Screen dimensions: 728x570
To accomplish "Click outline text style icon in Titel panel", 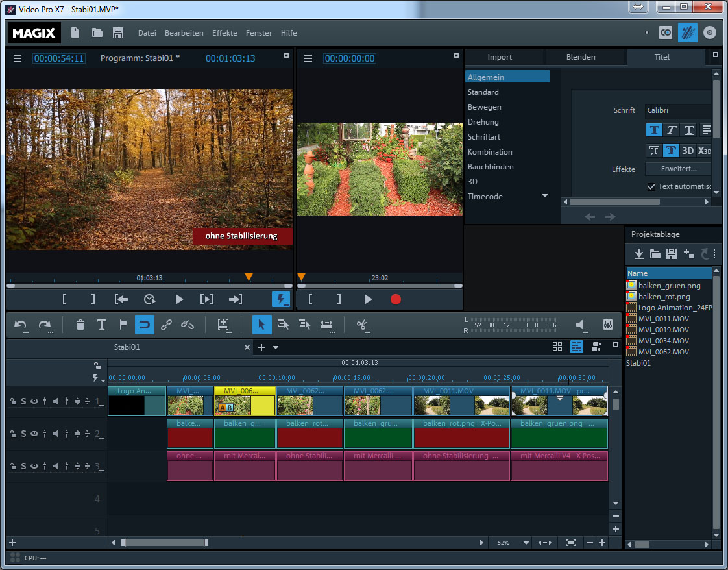I will pyautogui.click(x=654, y=151).
